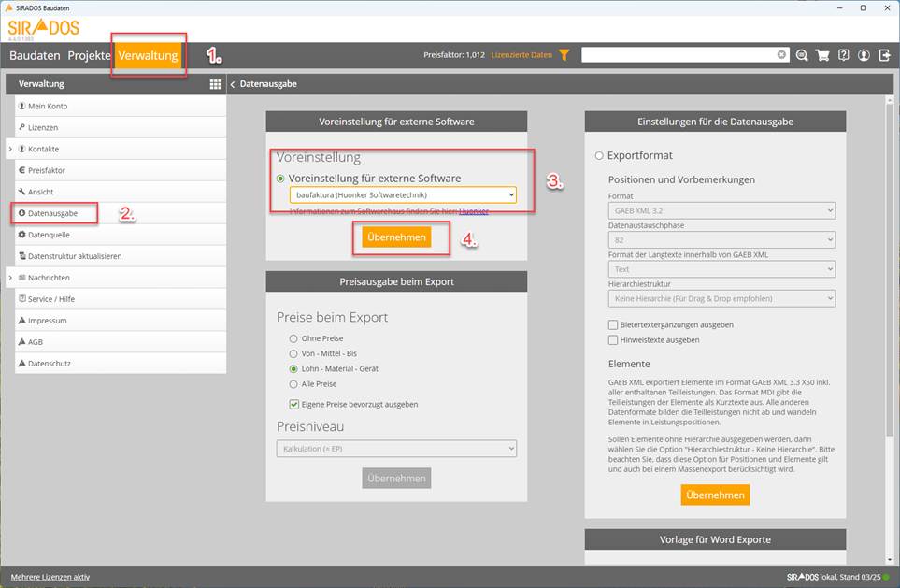Viewport: 900px width, 588px height.
Task: Select Nachrichten in the sidebar
Action: 121,278
